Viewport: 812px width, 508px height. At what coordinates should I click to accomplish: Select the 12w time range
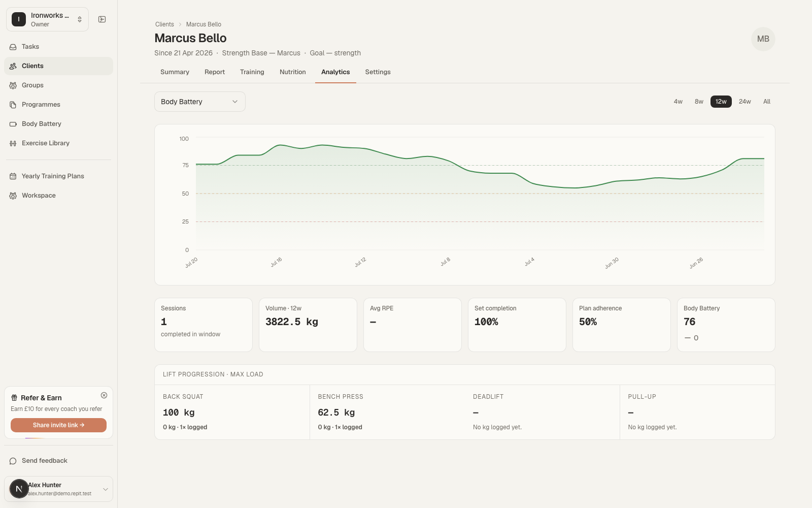pyautogui.click(x=721, y=102)
